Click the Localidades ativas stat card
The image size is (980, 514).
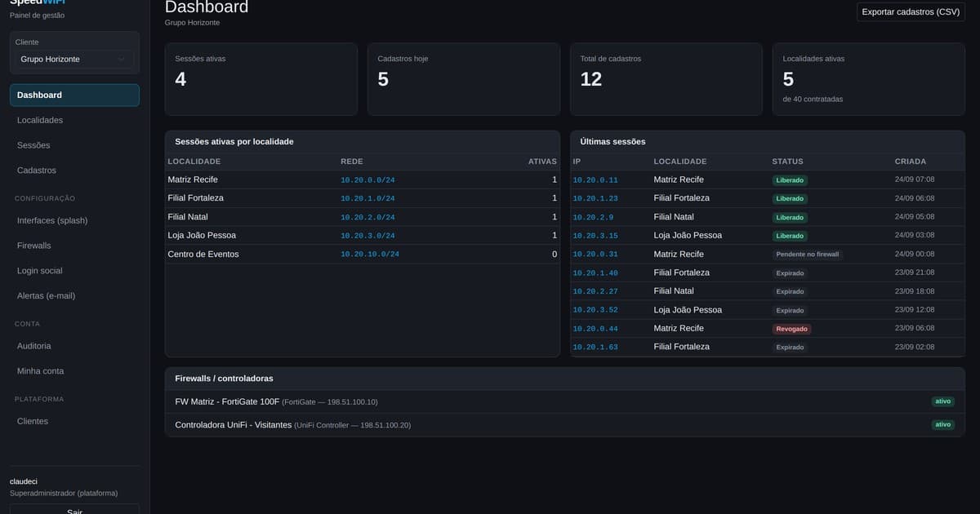(869, 79)
